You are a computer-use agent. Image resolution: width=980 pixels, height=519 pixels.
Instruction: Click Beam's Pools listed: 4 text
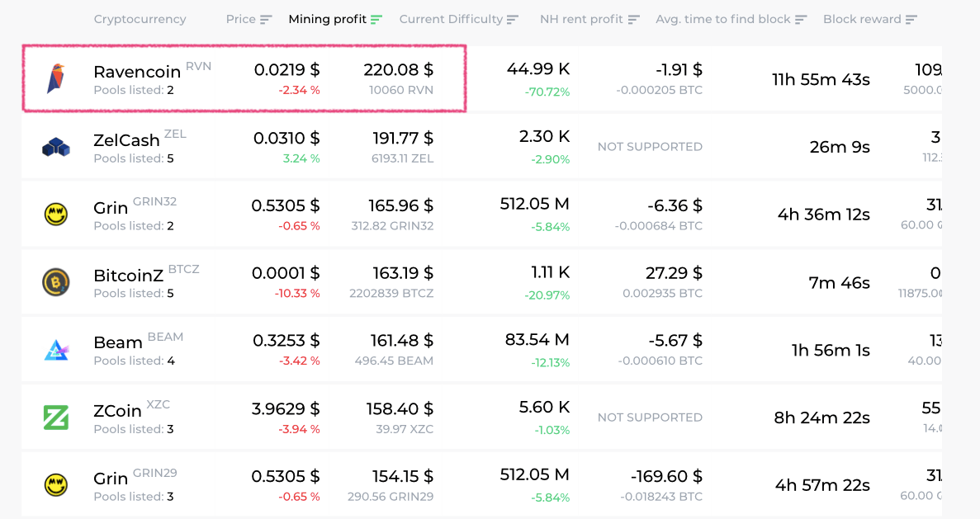(x=134, y=361)
